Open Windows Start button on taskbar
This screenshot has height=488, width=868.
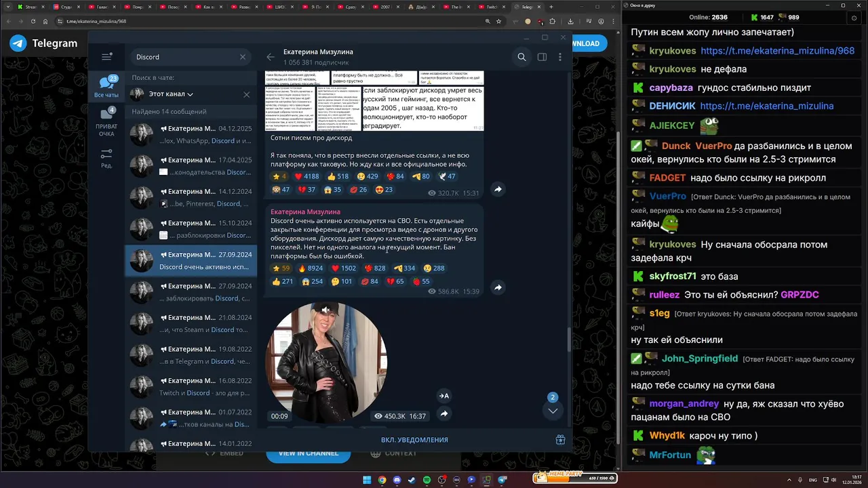click(367, 480)
